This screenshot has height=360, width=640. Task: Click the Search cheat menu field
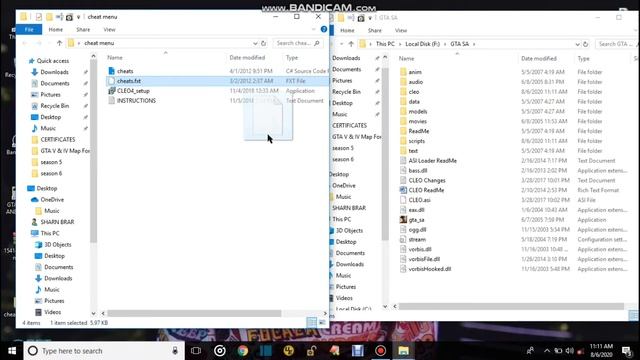click(297, 43)
